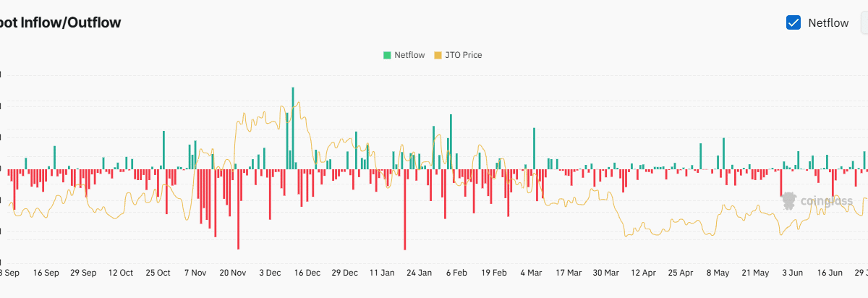Click the 16 Jun date axis label
This screenshot has width=868, height=298.
click(830, 273)
